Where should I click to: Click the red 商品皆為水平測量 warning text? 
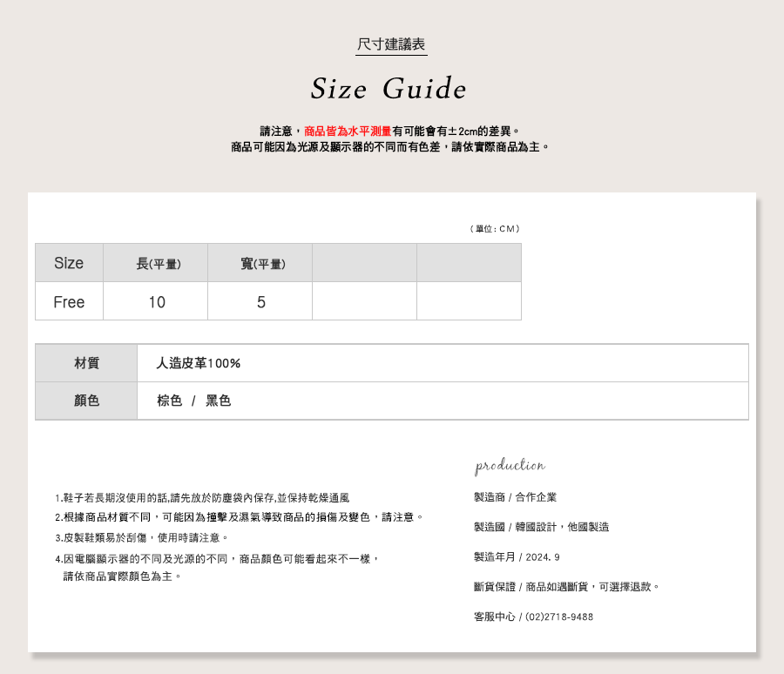point(348,131)
